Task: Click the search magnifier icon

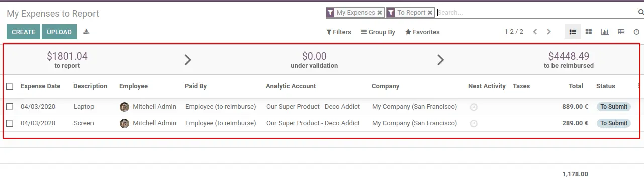Action: point(640,12)
